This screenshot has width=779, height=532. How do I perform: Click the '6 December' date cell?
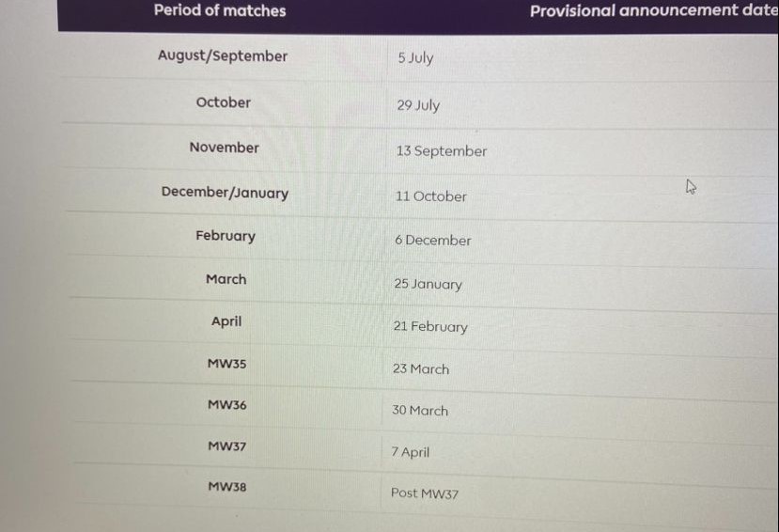[x=432, y=240]
